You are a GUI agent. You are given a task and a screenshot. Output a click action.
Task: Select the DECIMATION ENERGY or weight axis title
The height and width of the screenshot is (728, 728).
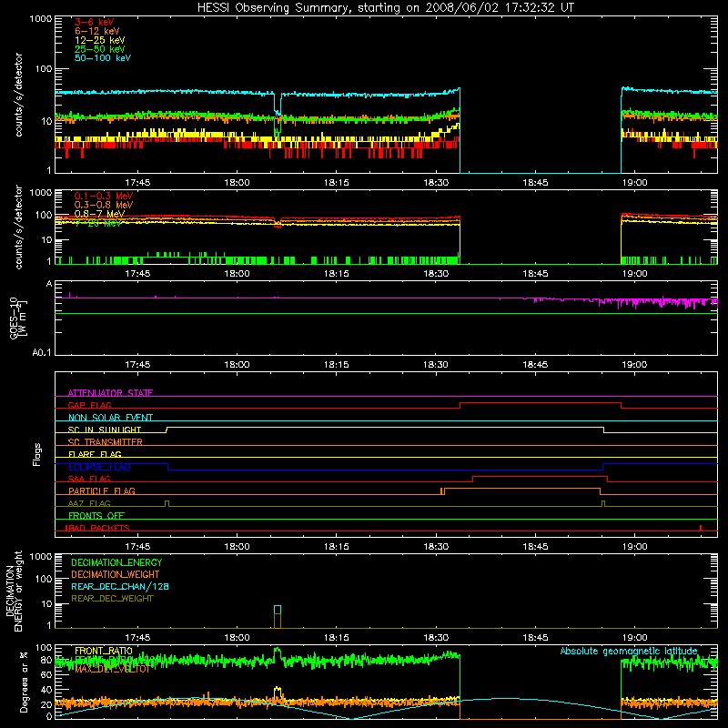(x=14, y=591)
